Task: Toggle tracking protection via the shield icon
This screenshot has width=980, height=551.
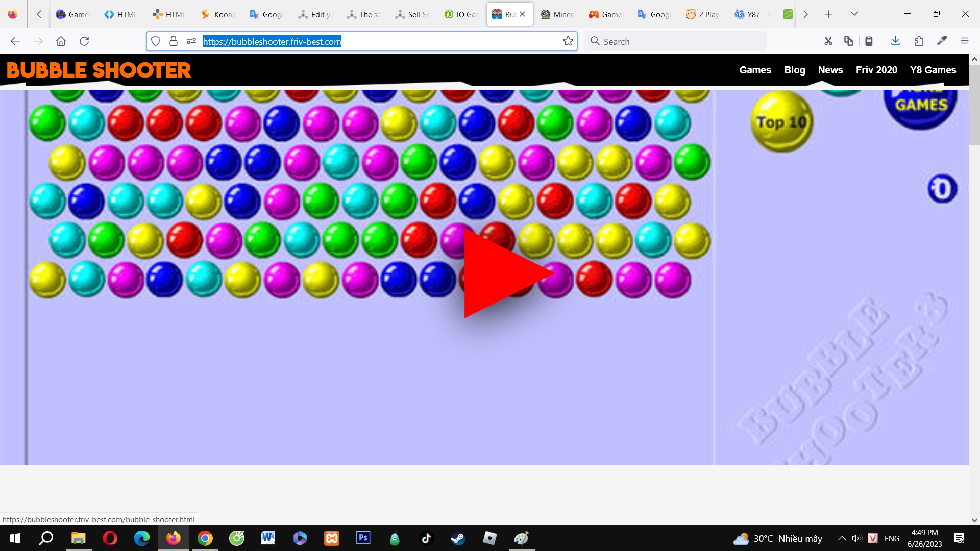Action: click(x=156, y=41)
